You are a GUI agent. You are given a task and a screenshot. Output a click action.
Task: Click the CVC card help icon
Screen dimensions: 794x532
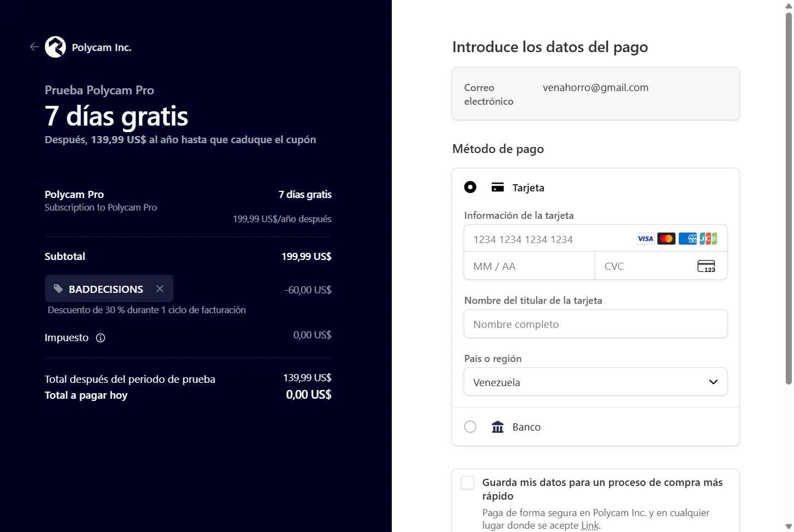[x=706, y=266]
